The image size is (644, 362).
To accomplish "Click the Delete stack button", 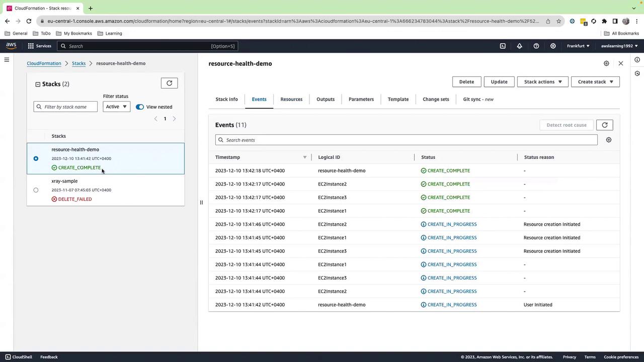I will coord(466,82).
